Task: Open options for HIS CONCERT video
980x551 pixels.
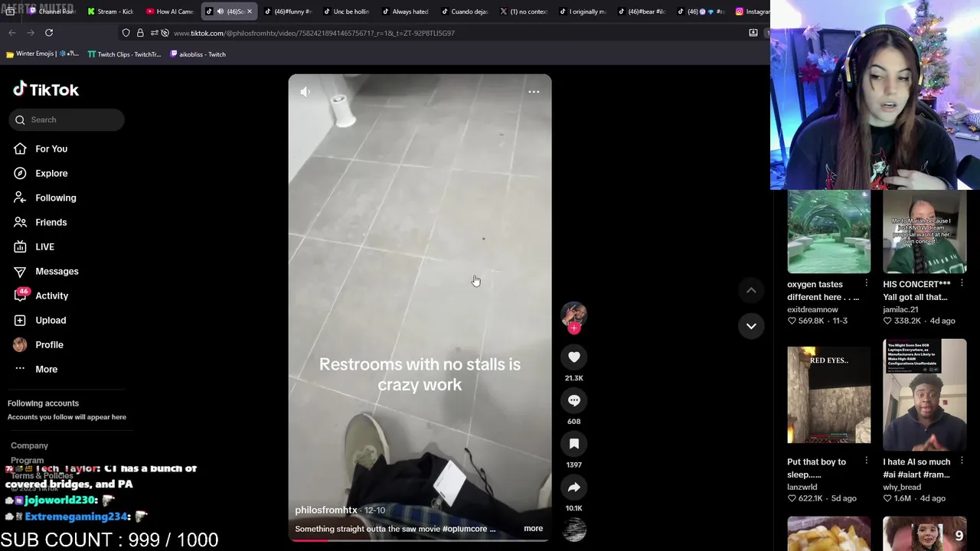Action: click(962, 283)
